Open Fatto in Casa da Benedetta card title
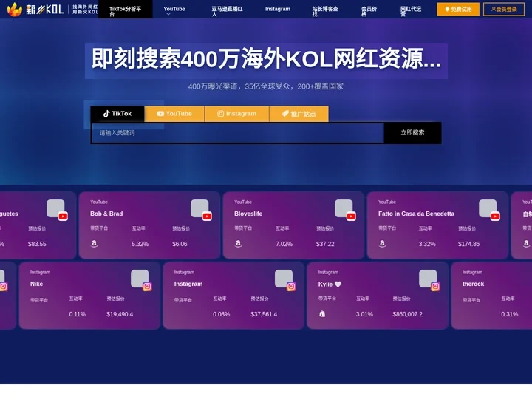Screen dimensions: 532x399 pyautogui.click(x=416, y=214)
